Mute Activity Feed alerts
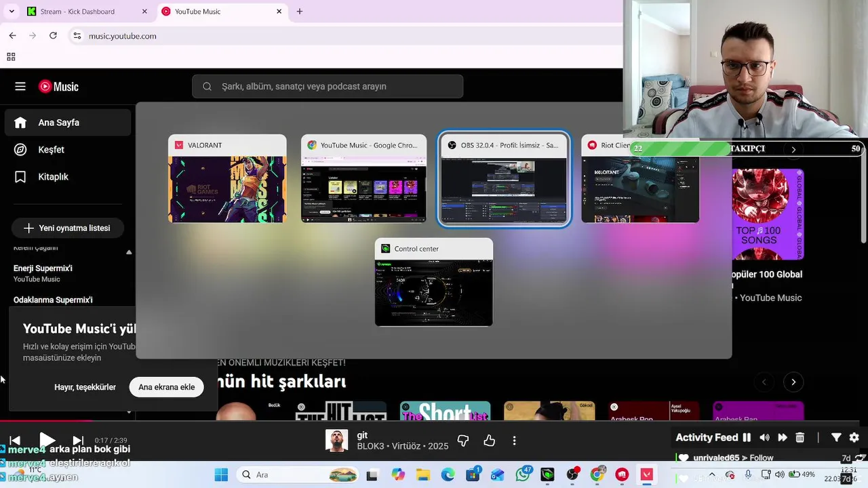 [x=764, y=438]
